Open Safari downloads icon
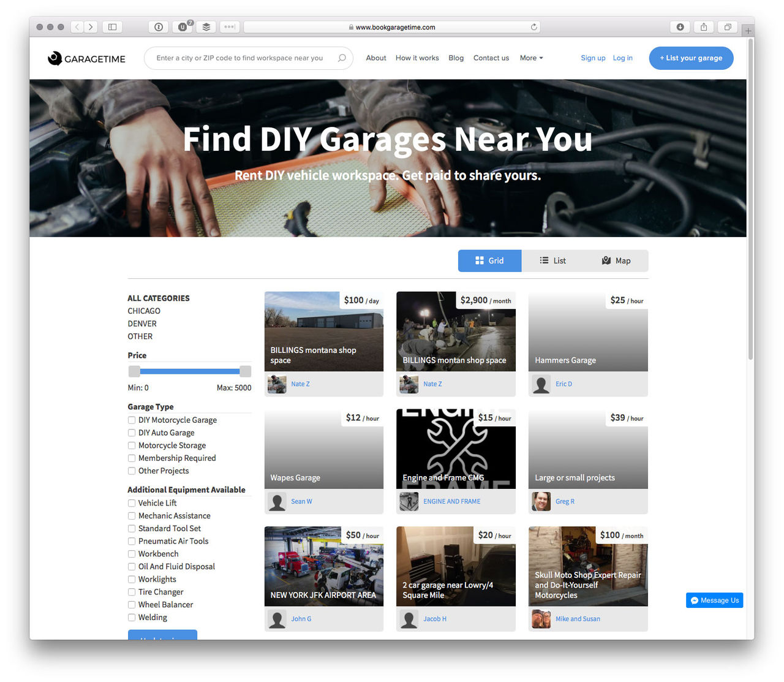Viewport: 784px width, 682px height. click(x=680, y=27)
